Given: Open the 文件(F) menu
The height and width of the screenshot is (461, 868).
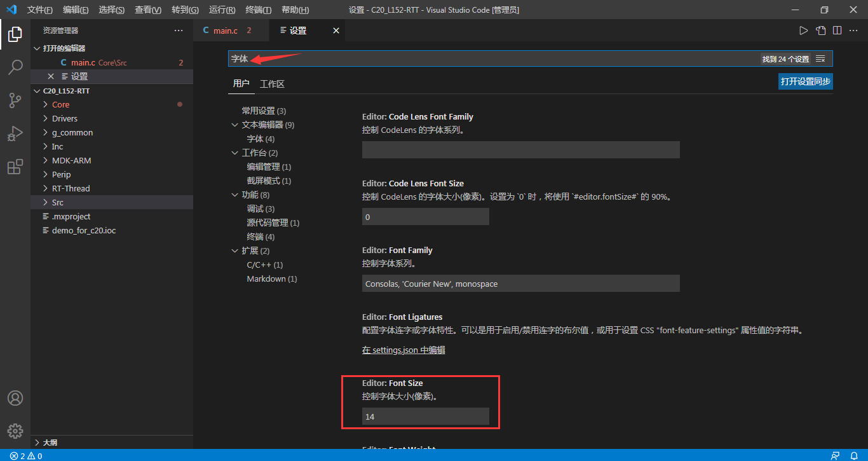Looking at the screenshot, I should coord(39,10).
